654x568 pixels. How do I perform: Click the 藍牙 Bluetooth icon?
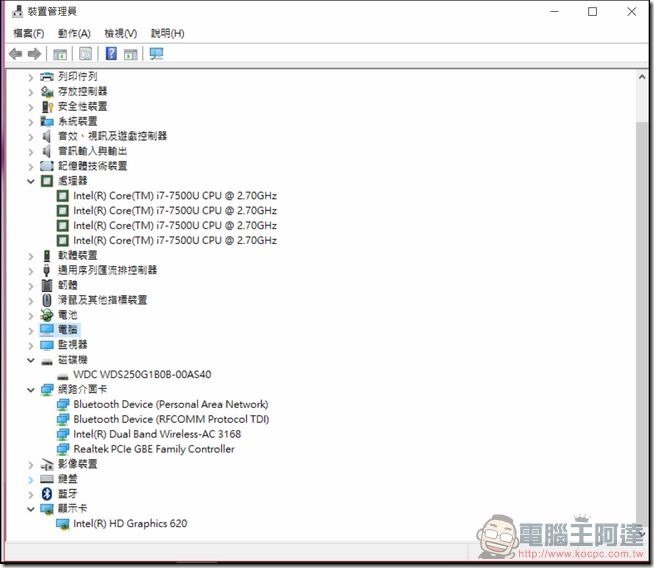click(x=47, y=494)
